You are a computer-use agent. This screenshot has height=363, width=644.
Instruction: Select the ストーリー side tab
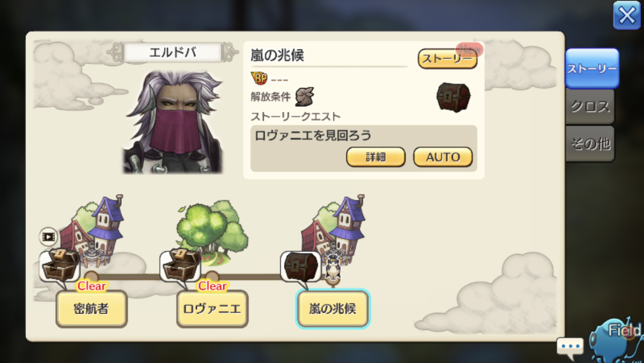coord(592,69)
